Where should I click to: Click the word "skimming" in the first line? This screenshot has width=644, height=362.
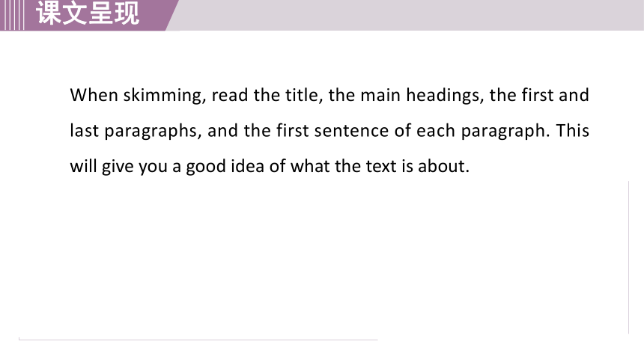coord(164,96)
